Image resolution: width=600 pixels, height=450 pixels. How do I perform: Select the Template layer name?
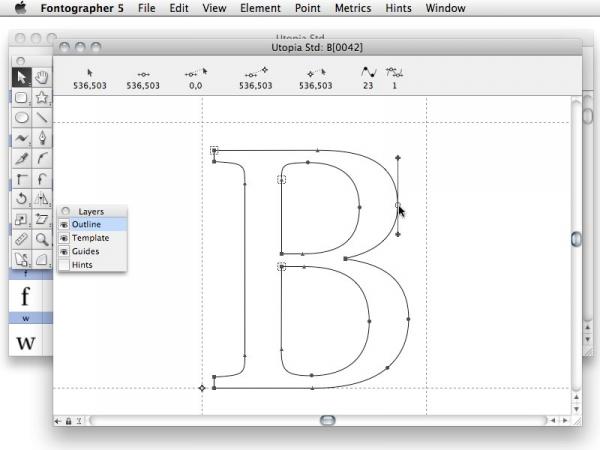click(x=91, y=238)
